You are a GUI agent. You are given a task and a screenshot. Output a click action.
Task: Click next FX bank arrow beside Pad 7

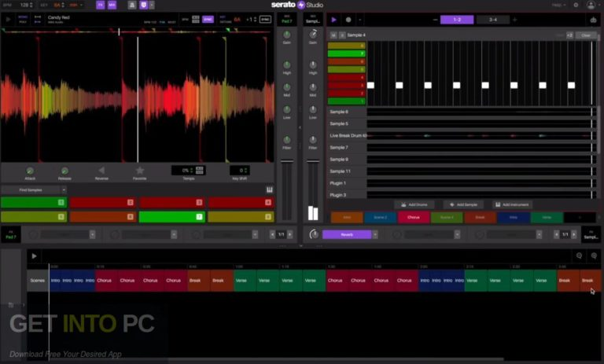(x=290, y=234)
